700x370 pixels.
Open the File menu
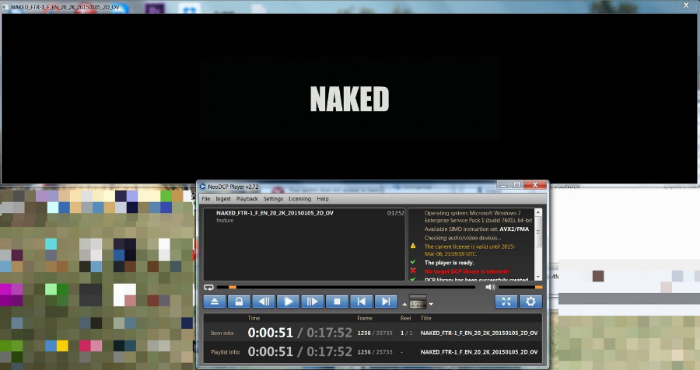(206, 199)
